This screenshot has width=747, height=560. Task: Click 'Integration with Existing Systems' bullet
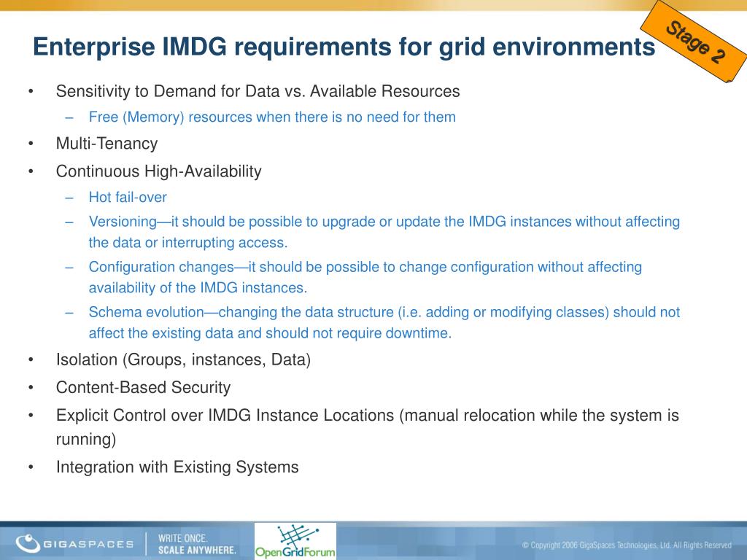(177, 467)
